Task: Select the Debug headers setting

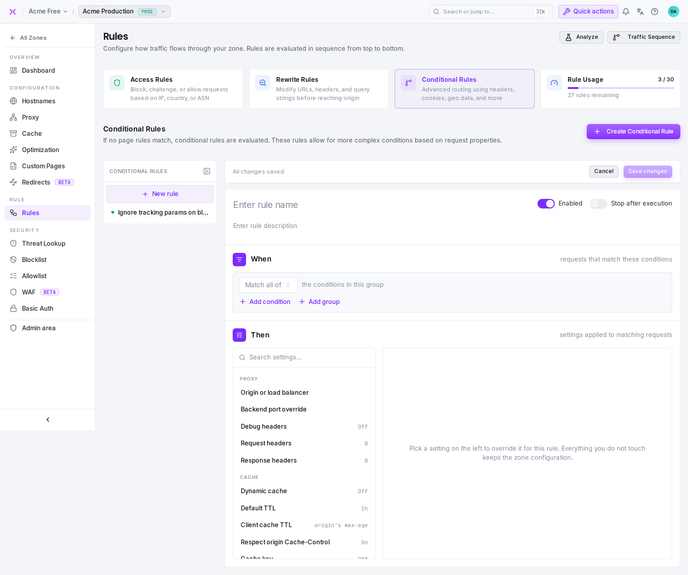Action: point(305,427)
